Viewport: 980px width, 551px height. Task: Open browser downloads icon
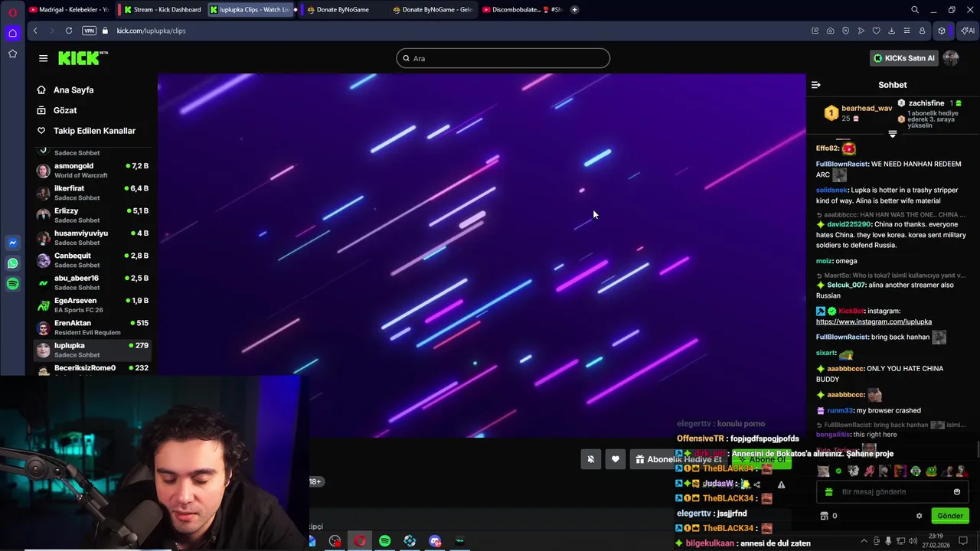[x=892, y=31]
